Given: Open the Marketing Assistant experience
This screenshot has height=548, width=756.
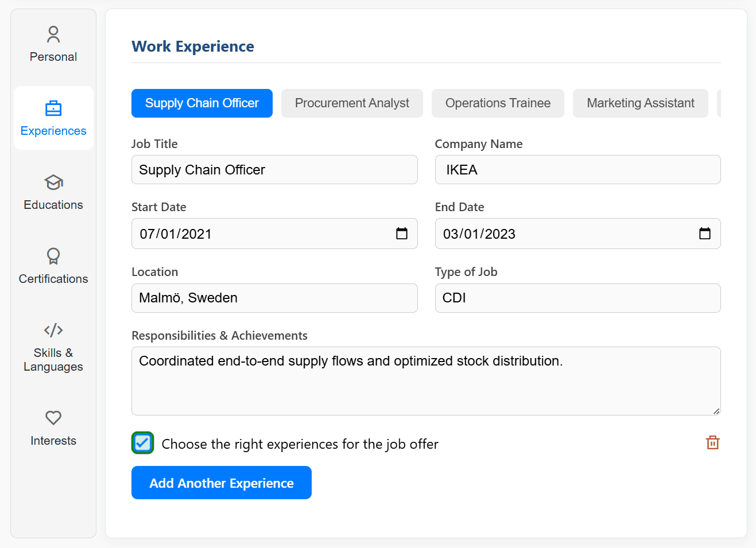Looking at the screenshot, I should click(x=640, y=103).
